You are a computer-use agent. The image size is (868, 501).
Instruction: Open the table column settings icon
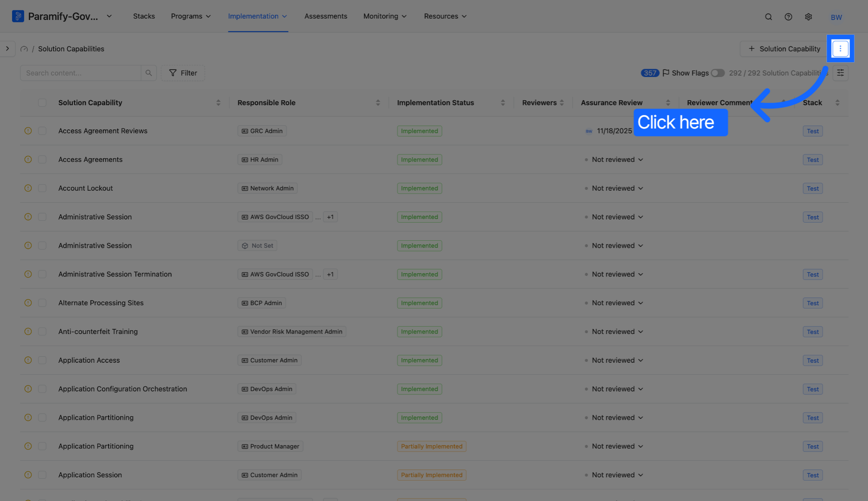point(840,73)
